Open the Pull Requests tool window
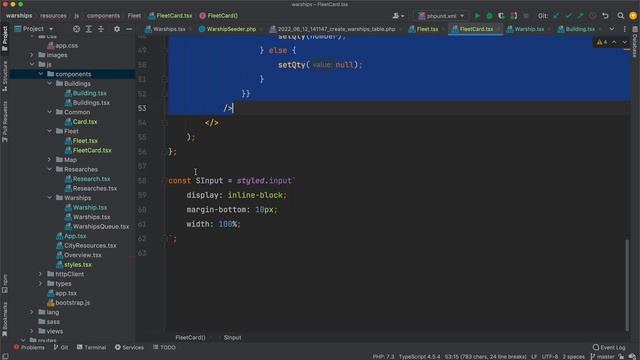Viewport: 640px width, 360px height. pos(5,122)
